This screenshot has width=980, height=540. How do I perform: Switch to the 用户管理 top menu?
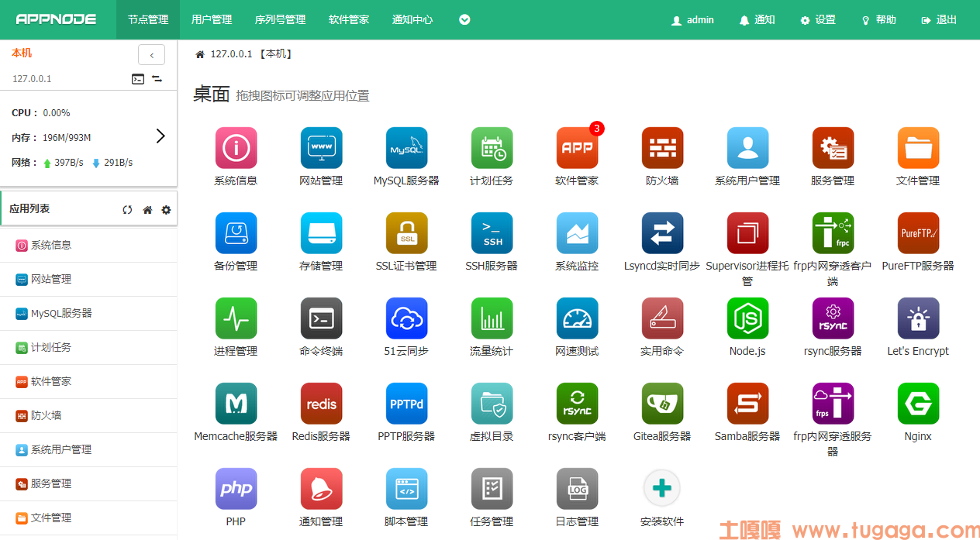tap(212, 19)
